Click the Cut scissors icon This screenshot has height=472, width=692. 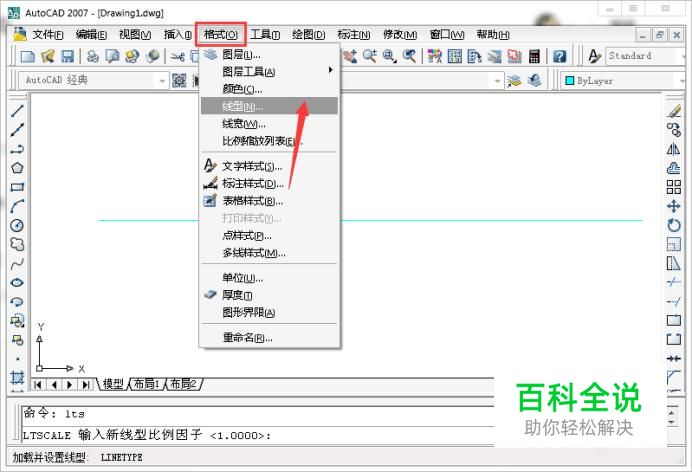[x=177, y=56]
